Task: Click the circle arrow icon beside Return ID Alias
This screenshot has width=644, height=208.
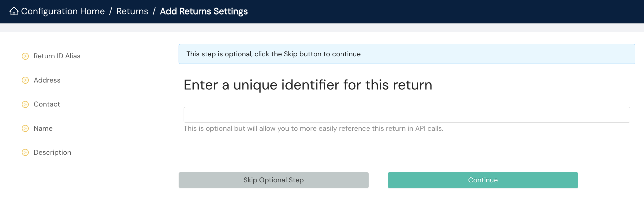Action: tap(25, 56)
